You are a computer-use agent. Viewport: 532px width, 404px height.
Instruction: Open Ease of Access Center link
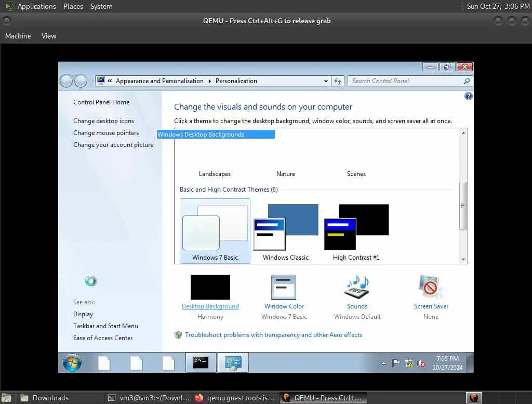coord(103,338)
